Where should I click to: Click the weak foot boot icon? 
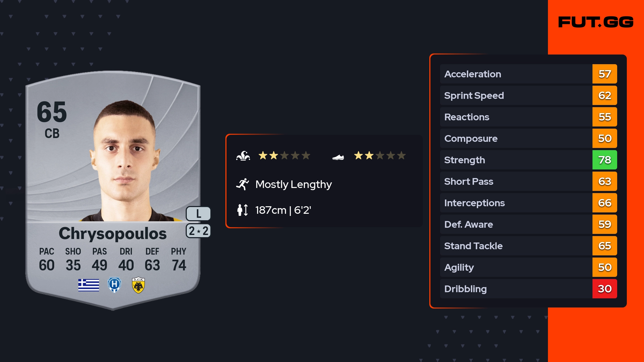tap(338, 157)
